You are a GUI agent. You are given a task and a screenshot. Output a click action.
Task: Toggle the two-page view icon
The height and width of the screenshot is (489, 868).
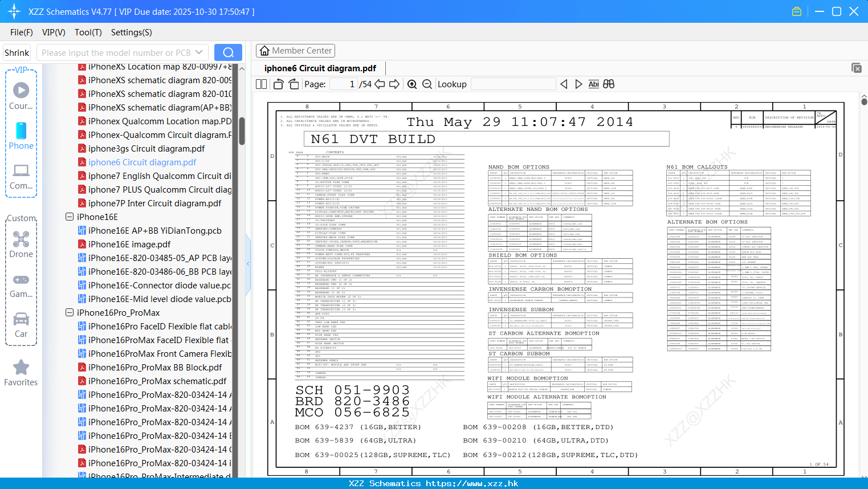[261, 84]
